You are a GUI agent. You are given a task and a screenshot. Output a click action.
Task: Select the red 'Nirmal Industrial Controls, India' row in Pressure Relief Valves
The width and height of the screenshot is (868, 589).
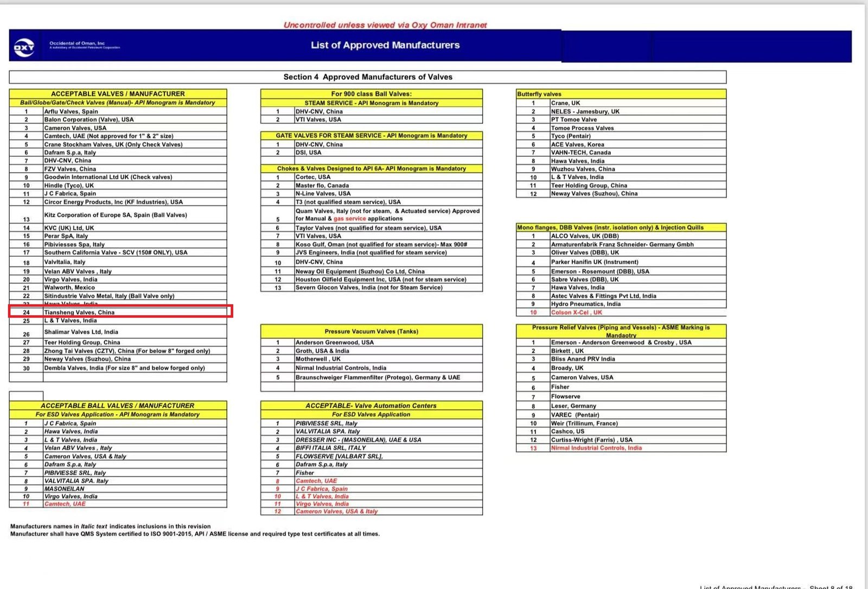621,448
